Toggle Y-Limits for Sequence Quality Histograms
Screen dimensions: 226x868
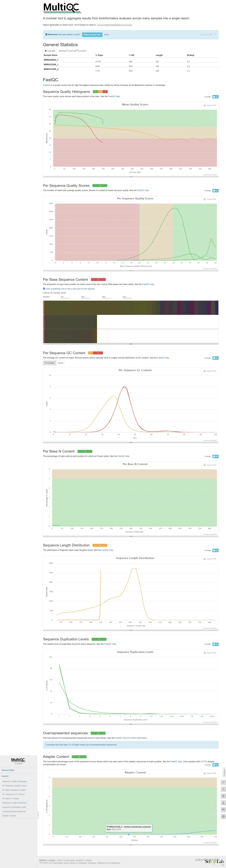[216, 97]
